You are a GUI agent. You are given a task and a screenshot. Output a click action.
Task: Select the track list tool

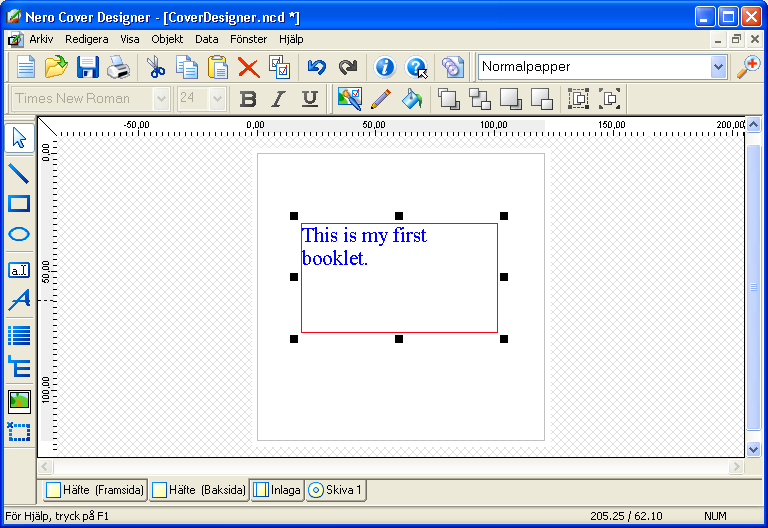[x=19, y=336]
